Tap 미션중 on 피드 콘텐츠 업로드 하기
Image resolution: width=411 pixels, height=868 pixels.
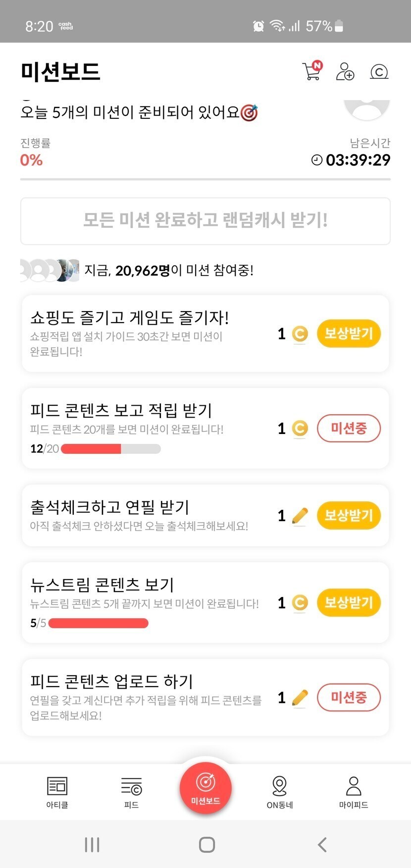[x=349, y=698]
